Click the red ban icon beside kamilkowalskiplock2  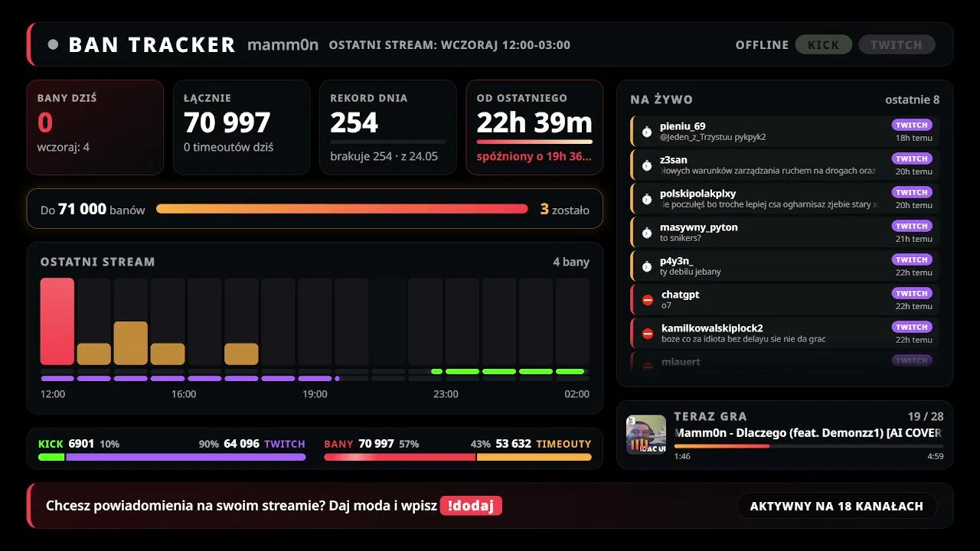click(x=648, y=334)
